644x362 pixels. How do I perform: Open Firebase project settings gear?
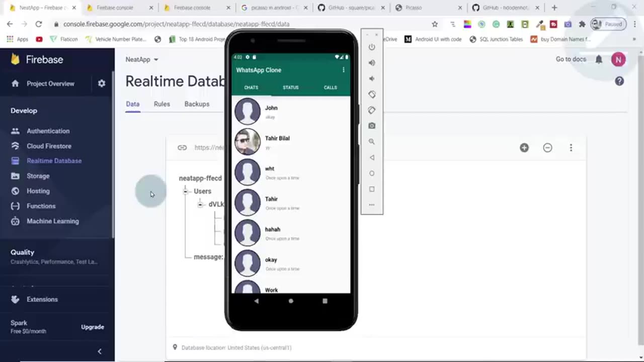(x=102, y=83)
